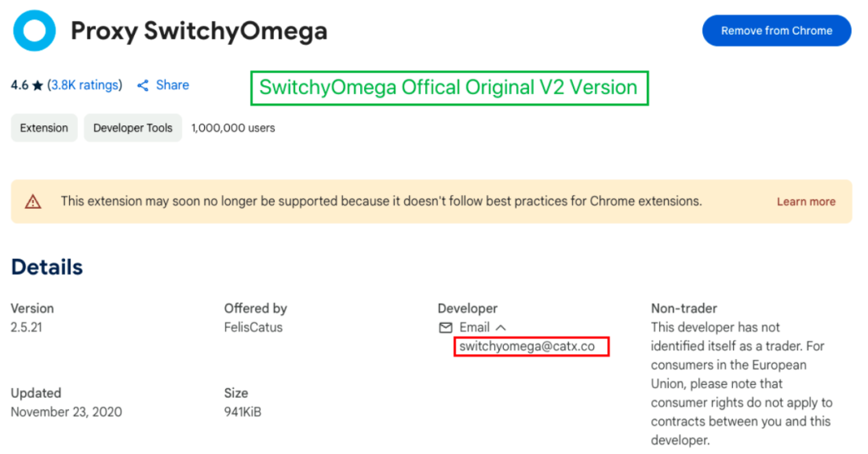Click the warning triangle icon in banner

pyautogui.click(x=33, y=202)
